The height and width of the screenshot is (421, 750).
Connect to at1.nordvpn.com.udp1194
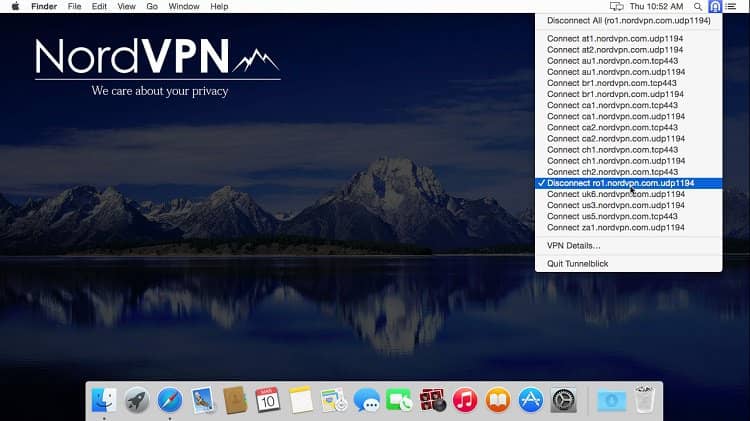click(629, 39)
